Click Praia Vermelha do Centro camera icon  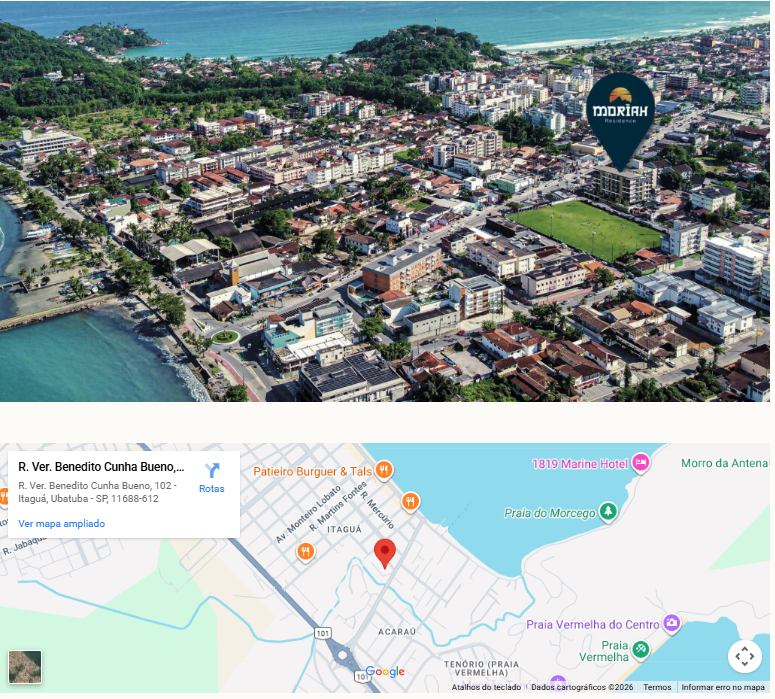(671, 624)
